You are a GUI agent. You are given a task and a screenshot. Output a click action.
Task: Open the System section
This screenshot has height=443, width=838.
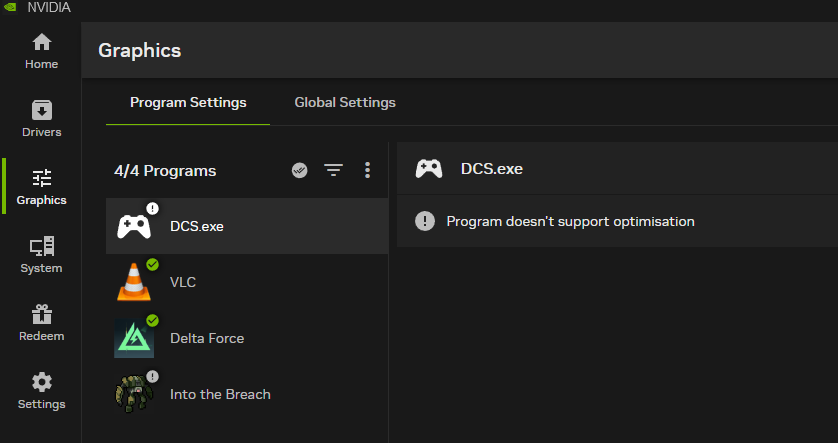pos(41,255)
